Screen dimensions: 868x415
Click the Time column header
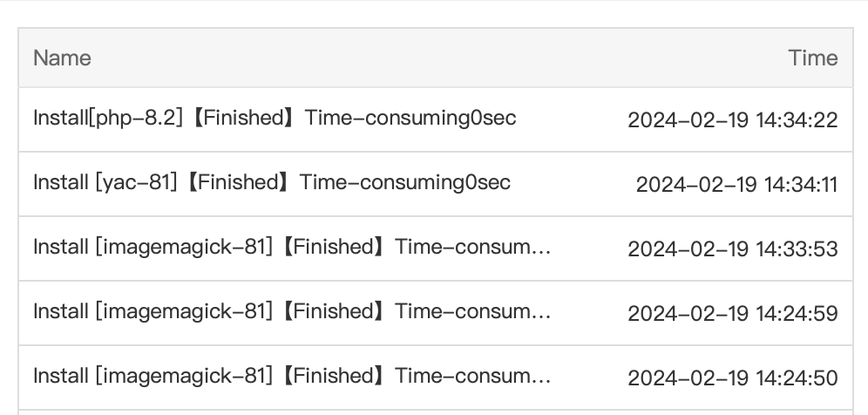click(x=812, y=58)
